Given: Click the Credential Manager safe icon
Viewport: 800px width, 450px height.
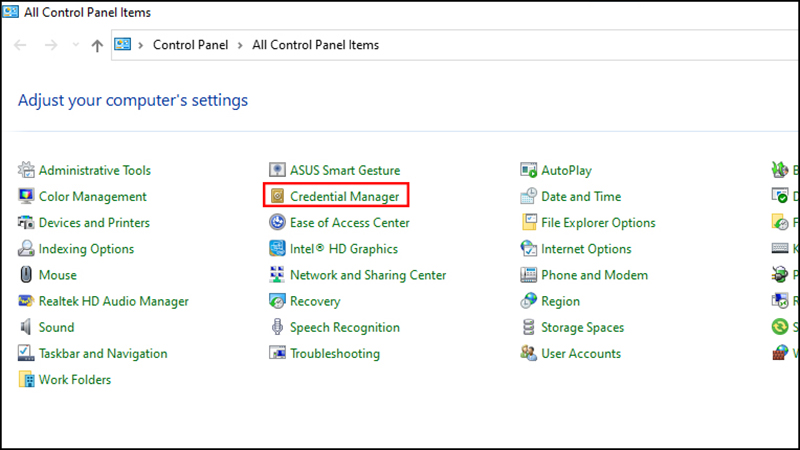Looking at the screenshot, I should [277, 196].
